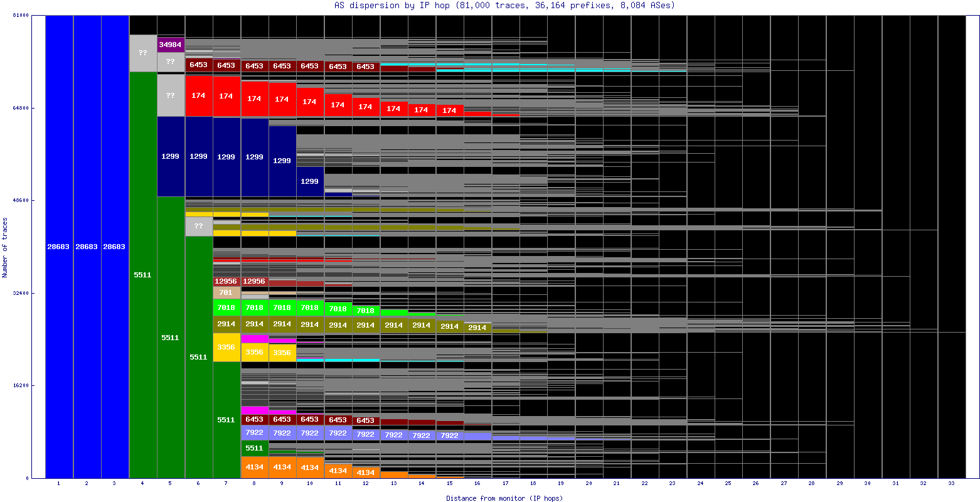Viewport: 980px width, 502px height.
Task: Click x-axis tick label 17
Action: click(505, 484)
